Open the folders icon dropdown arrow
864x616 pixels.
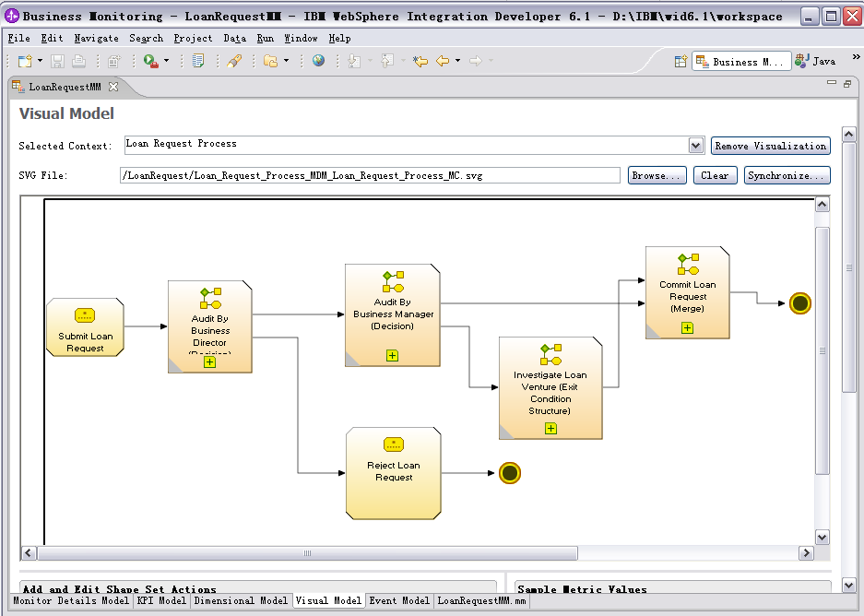pos(286,61)
